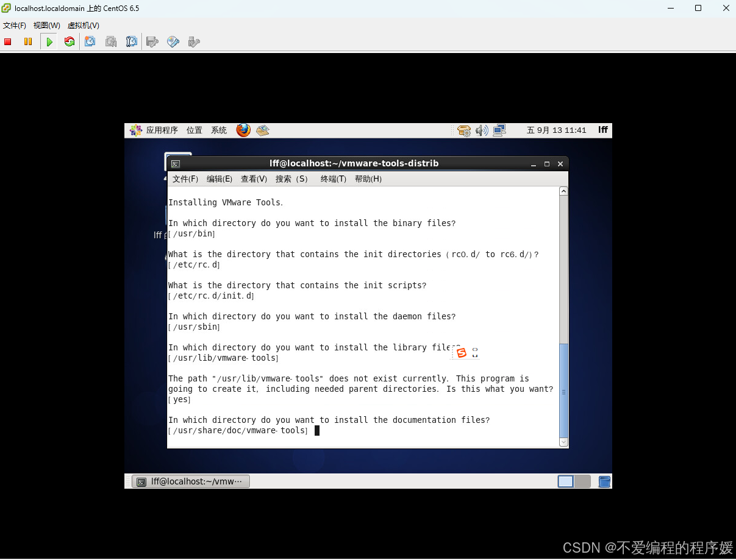Click the trash icon in the bottom panel

click(x=604, y=481)
